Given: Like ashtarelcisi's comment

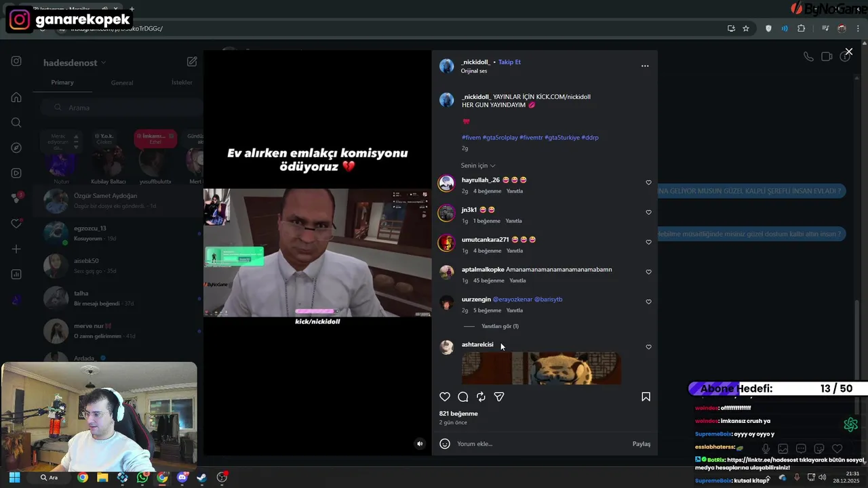Looking at the screenshot, I should [648, 347].
